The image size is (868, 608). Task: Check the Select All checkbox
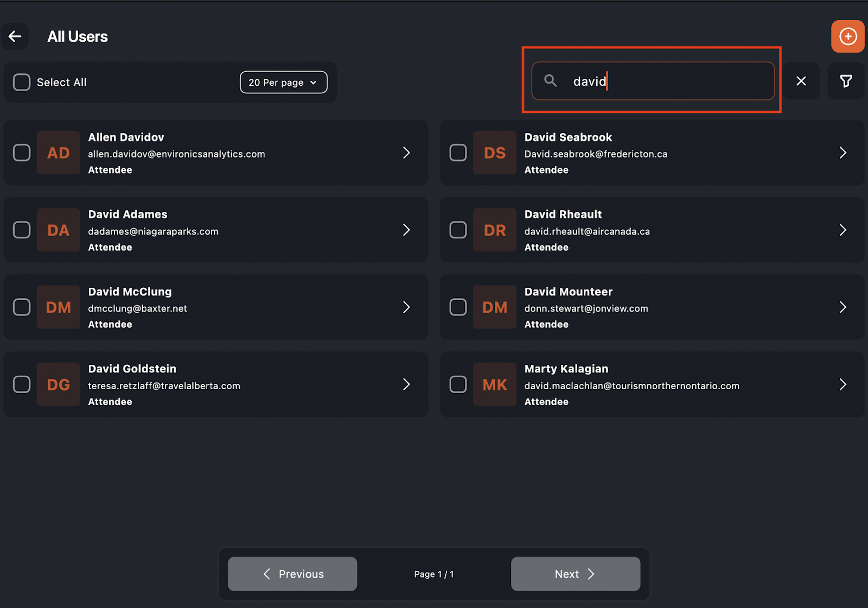point(22,83)
